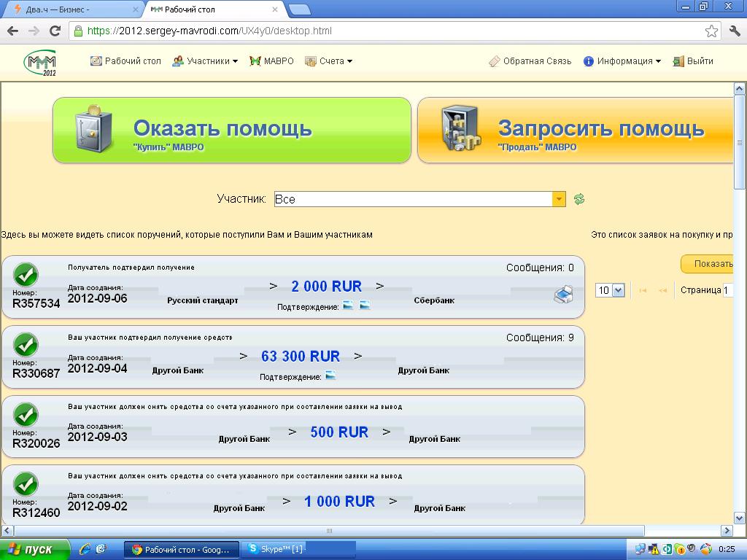The height and width of the screenshot is (560, 747).
Task: Click the Страница page number field
Action: [x=727, y=290]
